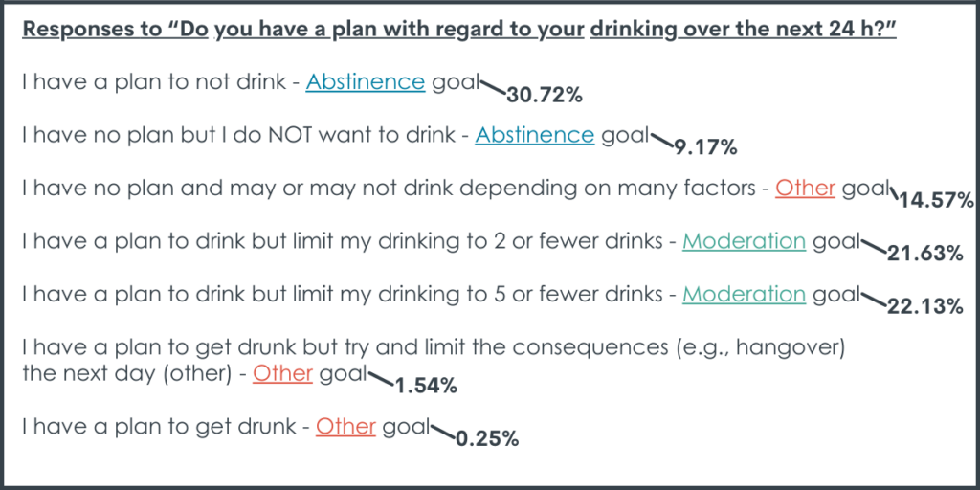This screenshot has width=980, height=490.
Task: Click the underlined "Responses to" heading
Action: (x=92, y=28)
